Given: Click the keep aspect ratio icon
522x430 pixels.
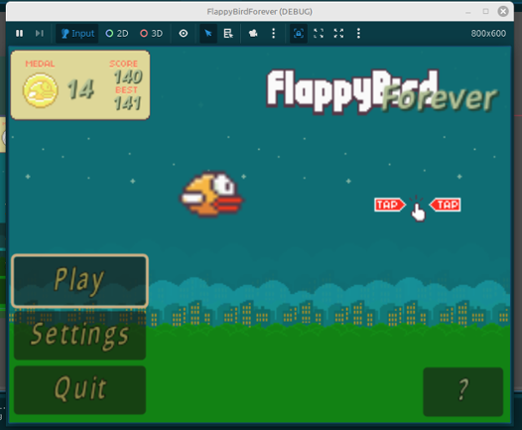Looking at the screenshot, I should (318, 33).
